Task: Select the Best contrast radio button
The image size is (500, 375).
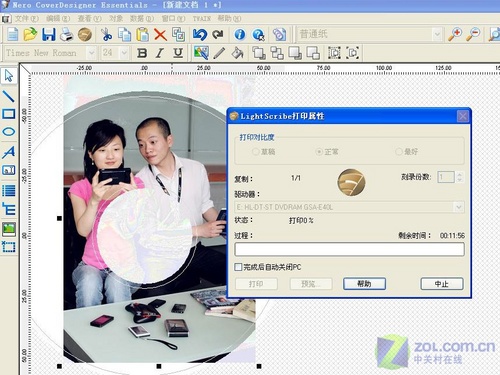Action: coord(398,152)
